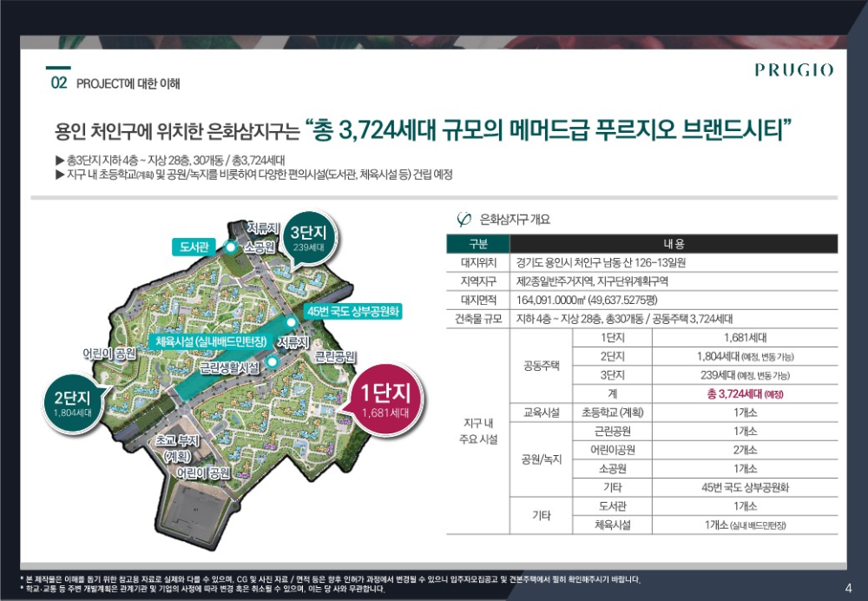Click the '초등학교 (계획)' table cell

(x=612, y=413)
